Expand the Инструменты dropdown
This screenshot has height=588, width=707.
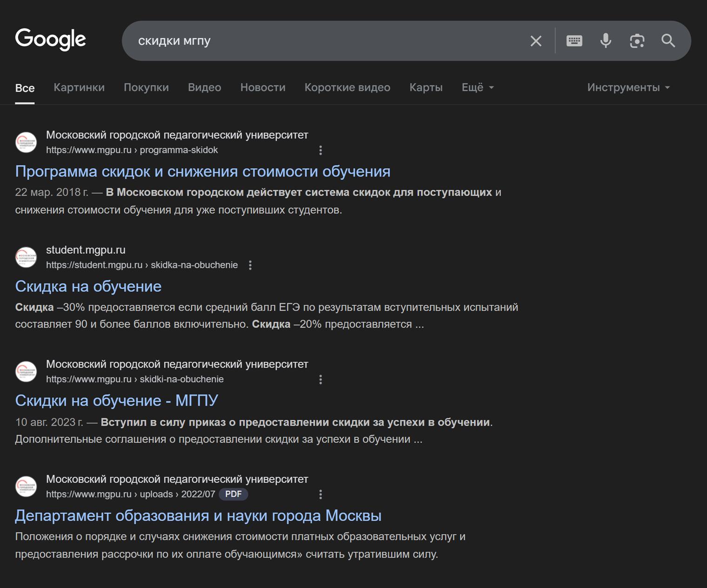[x=628, y=87]
